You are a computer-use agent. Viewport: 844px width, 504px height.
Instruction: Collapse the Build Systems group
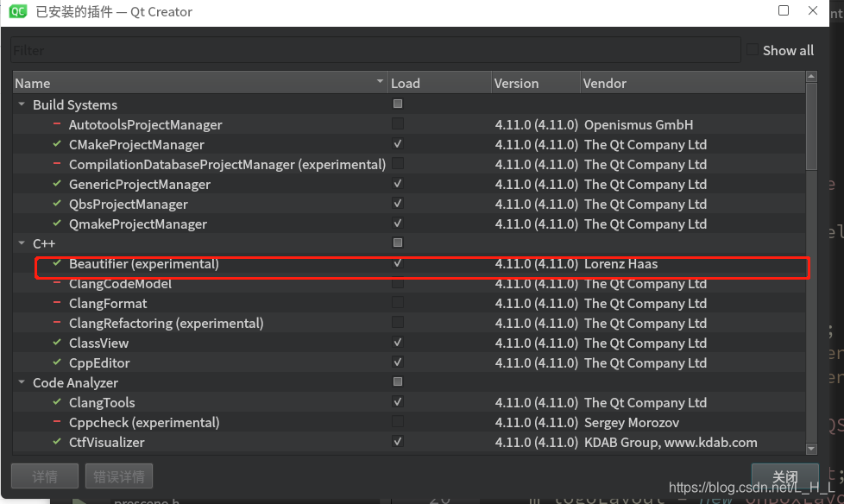[22, 104]
